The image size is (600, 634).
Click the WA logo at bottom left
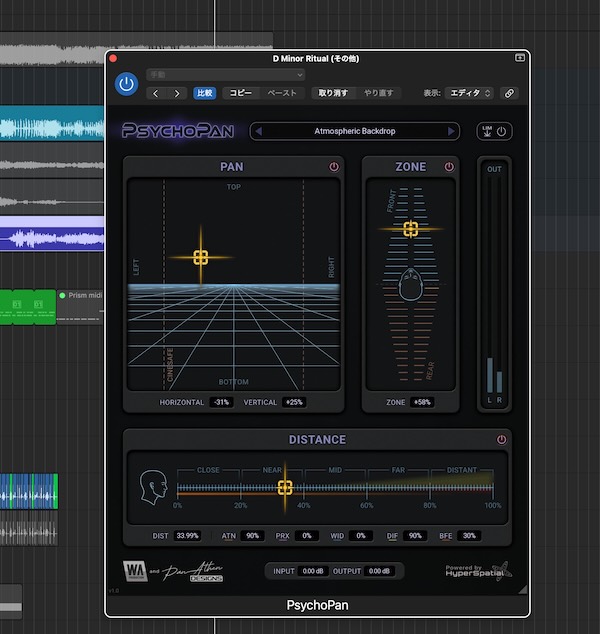tap(135, 571)
